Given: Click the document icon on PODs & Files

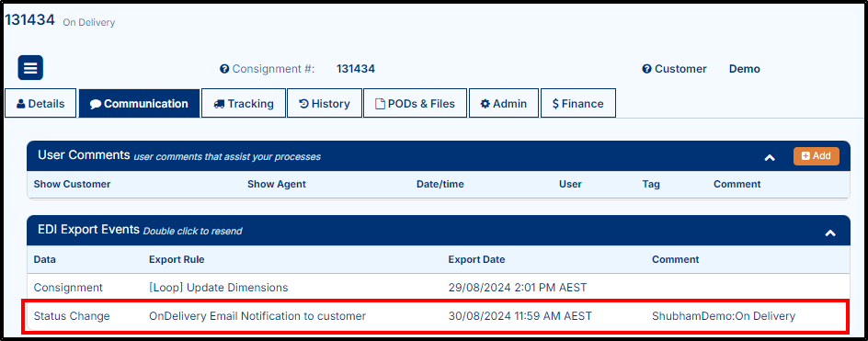Looking at the screenshot, I should click(380, 104).
